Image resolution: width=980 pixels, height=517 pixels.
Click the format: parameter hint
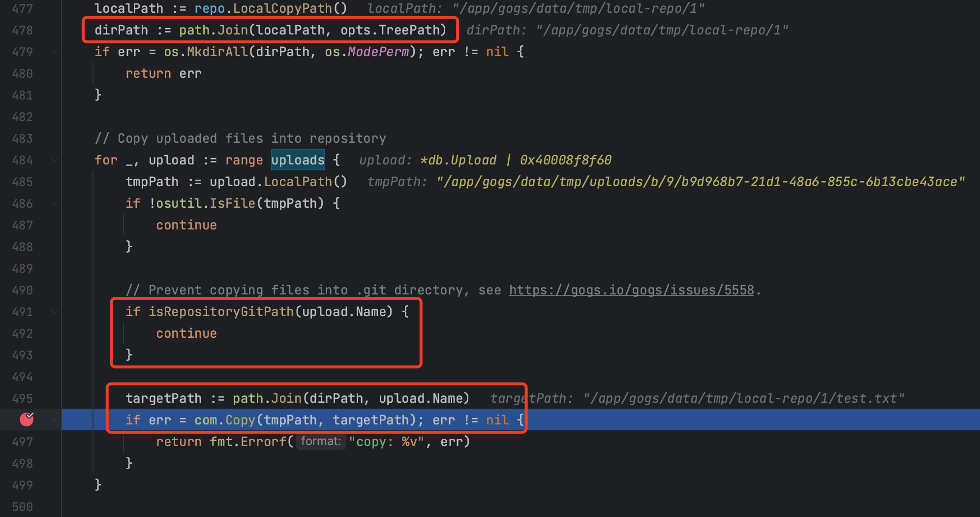pos(321,441)
